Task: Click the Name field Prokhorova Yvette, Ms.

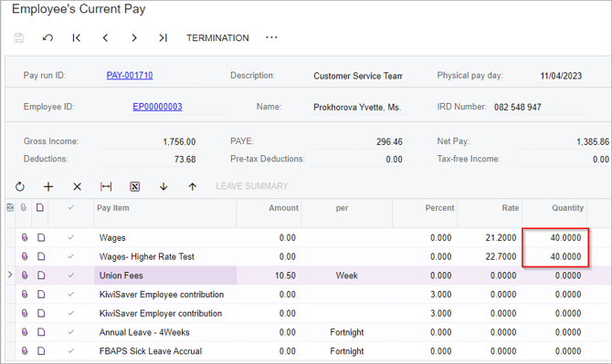Action: point(357,107)
